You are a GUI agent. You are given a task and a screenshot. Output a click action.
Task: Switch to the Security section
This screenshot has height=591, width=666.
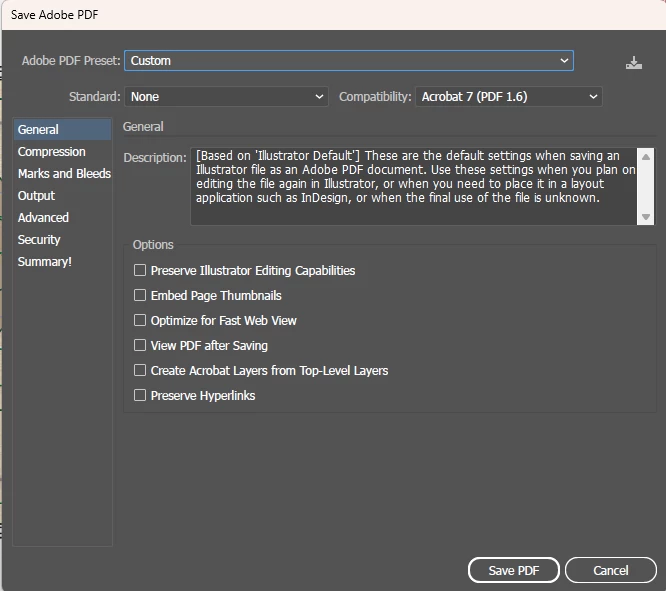(62, 240)
